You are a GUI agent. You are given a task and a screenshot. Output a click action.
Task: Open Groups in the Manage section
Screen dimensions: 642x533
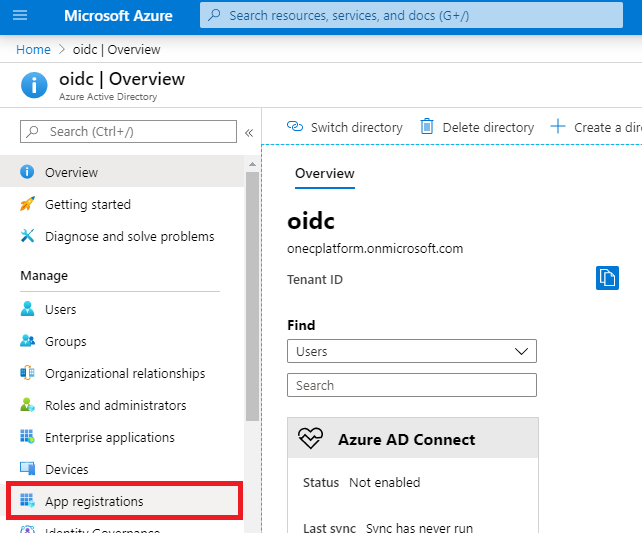(x=65, y=341)
